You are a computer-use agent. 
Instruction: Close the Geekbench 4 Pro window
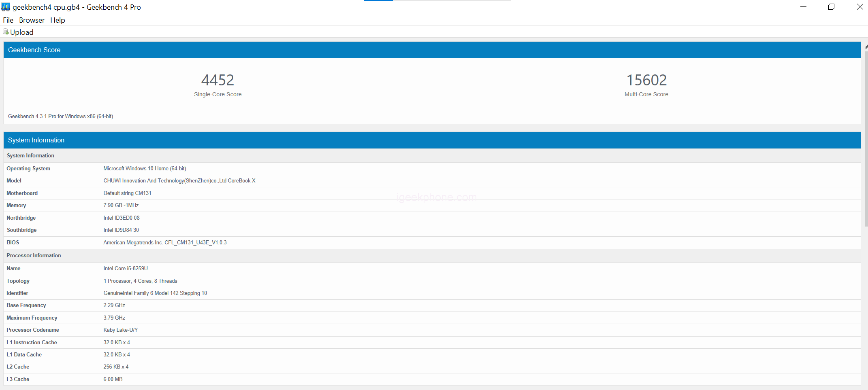(859, 7)
